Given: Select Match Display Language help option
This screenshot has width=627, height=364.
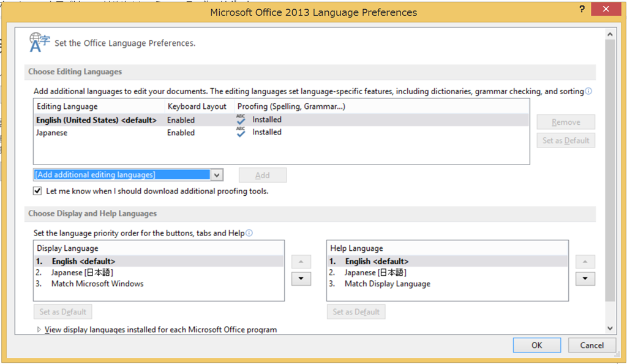Looking at the screenshot, I should tap(448, 284).
